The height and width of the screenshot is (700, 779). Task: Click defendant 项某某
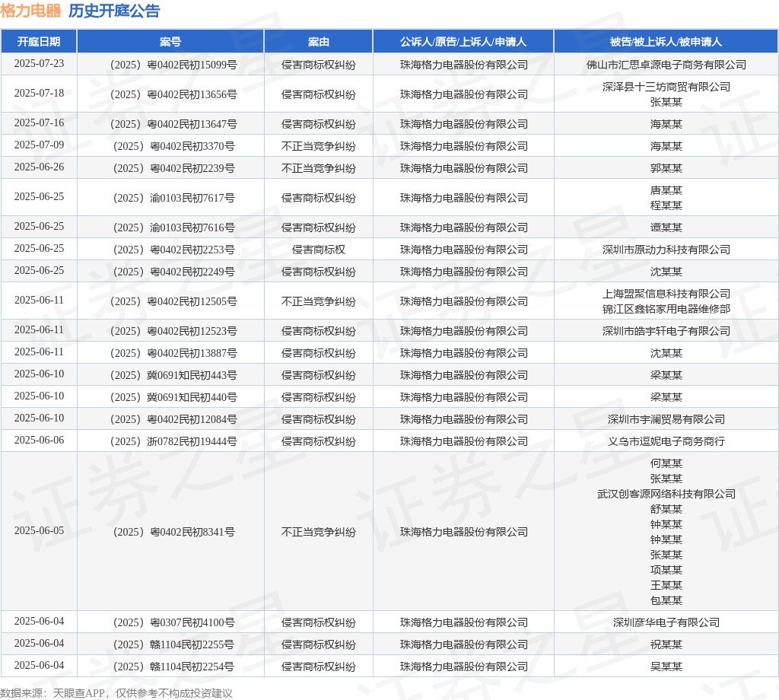pos(666,571)
